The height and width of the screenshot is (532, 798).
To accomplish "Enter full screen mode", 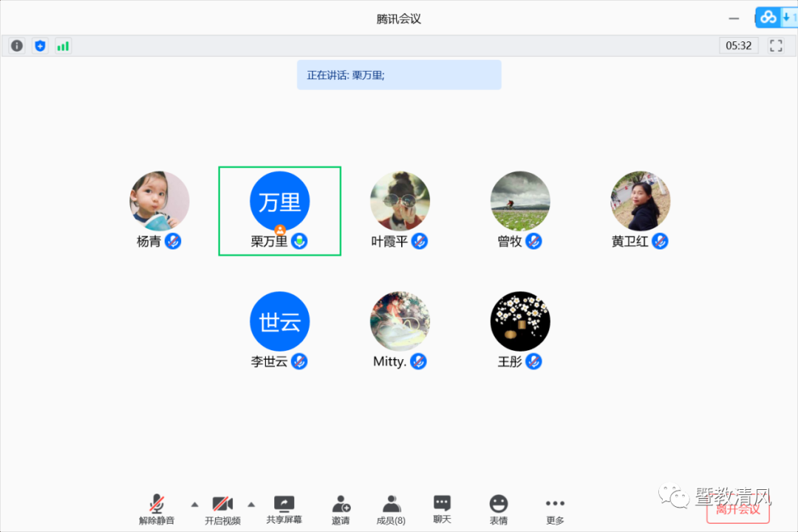I will tap(776, 46).
